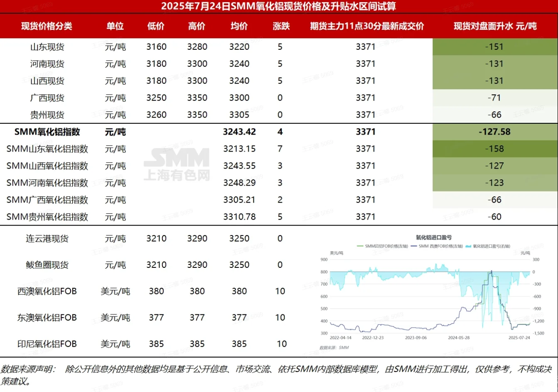Select the change value '7' for SMM山东氧化铝指数
The width and height of the screenshot is (558, 392).
coord(280,149)
